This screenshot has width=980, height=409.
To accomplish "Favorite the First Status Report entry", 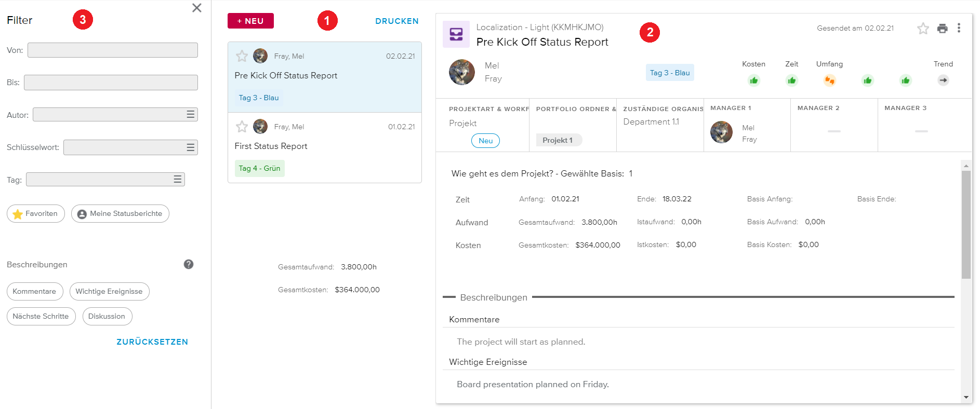I will click(x=242, y=127).
